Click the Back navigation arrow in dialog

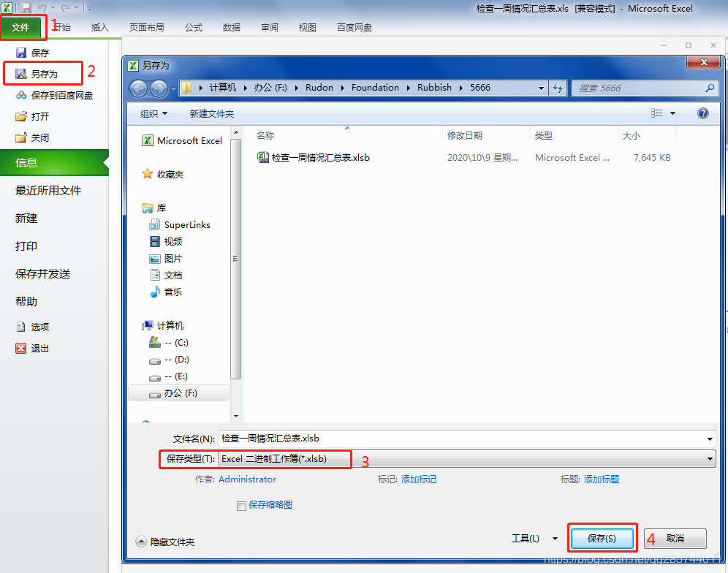pyautogui.click(x=138, y=88)
